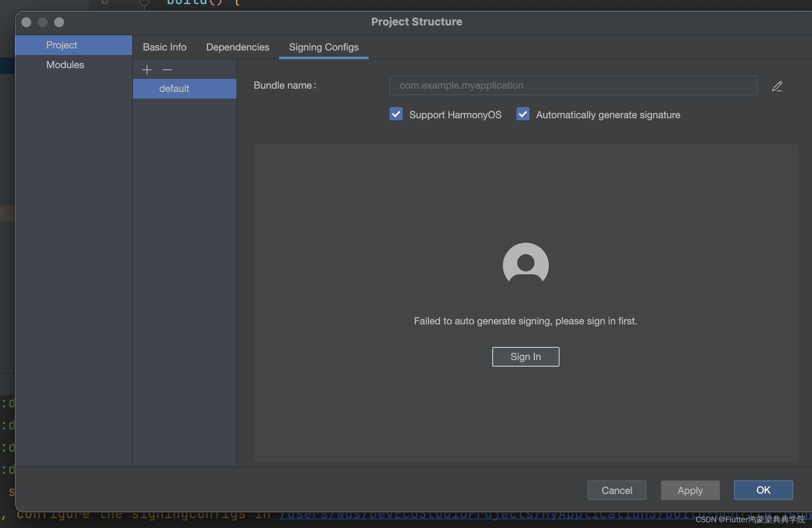Screen dimensions: 812x528
Task: Click the failed auto generate signing message
Action: coord(525,321)
